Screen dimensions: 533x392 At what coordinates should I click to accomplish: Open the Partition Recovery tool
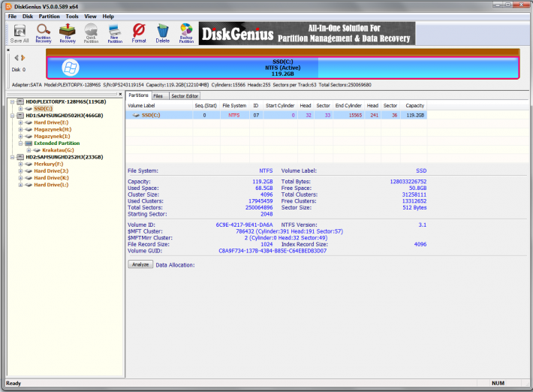pos(44,34)
